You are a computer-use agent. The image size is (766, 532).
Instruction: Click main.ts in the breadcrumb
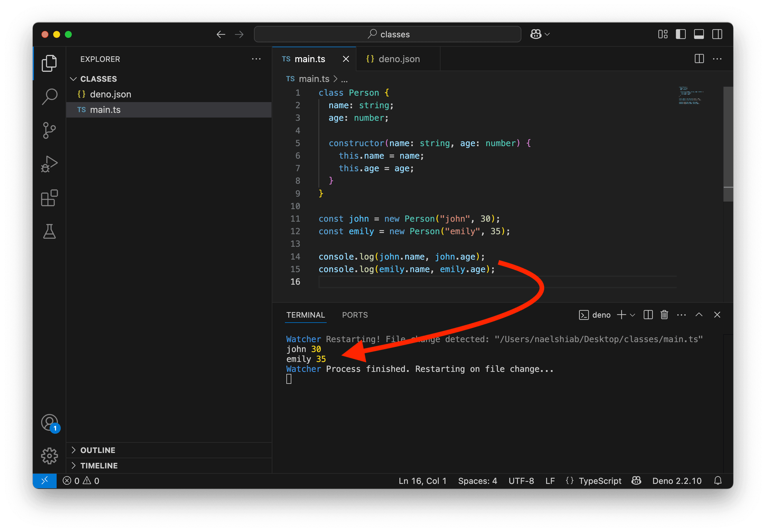coord(314,79)
